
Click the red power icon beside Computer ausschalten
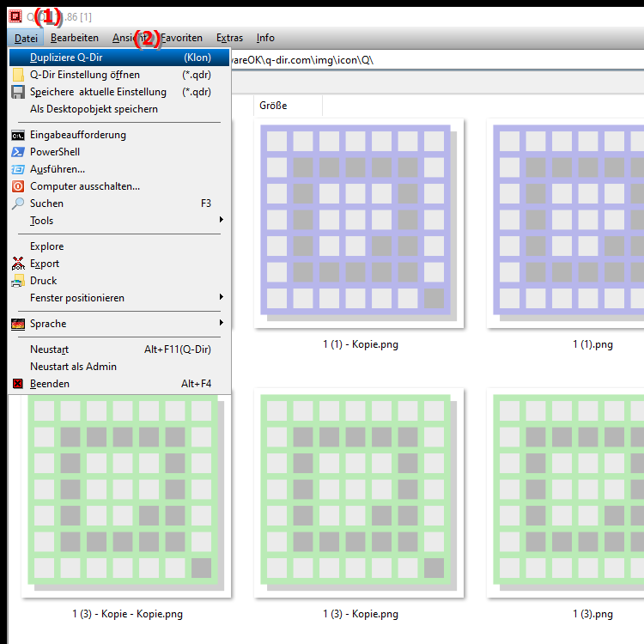18,186
